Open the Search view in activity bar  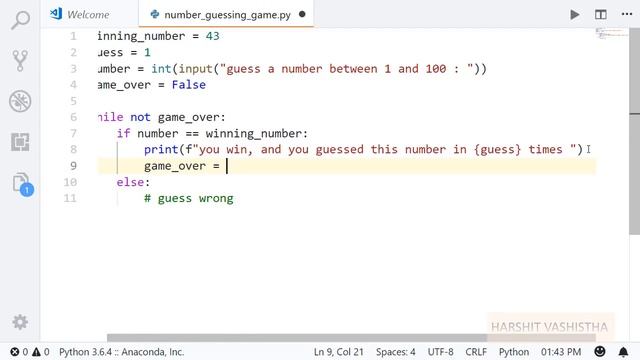click(x=20, y=20)
